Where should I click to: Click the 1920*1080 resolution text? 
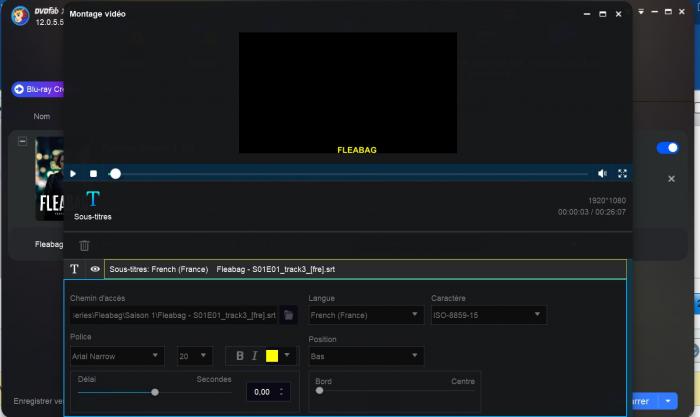click(x=607, y=200)
